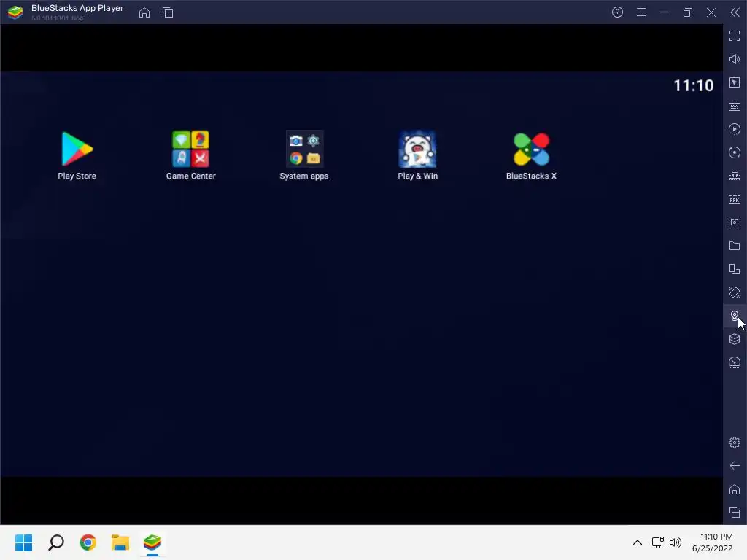Open BlueStacks settings gear
Screen dimensions: 747x560
coord(735,443)
